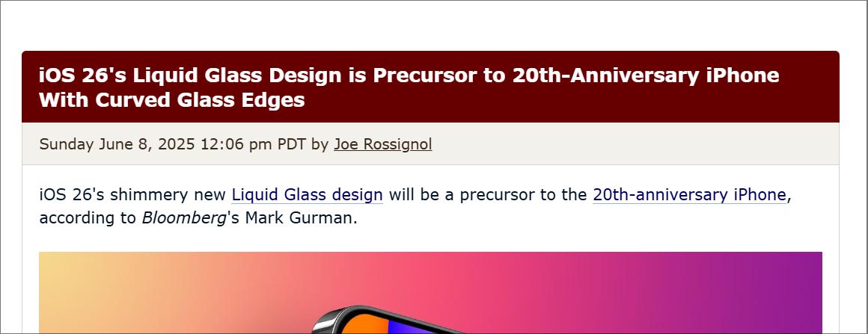Click the word "shimmery" in the paragraph
868x334 pixels.
point(150,195)
